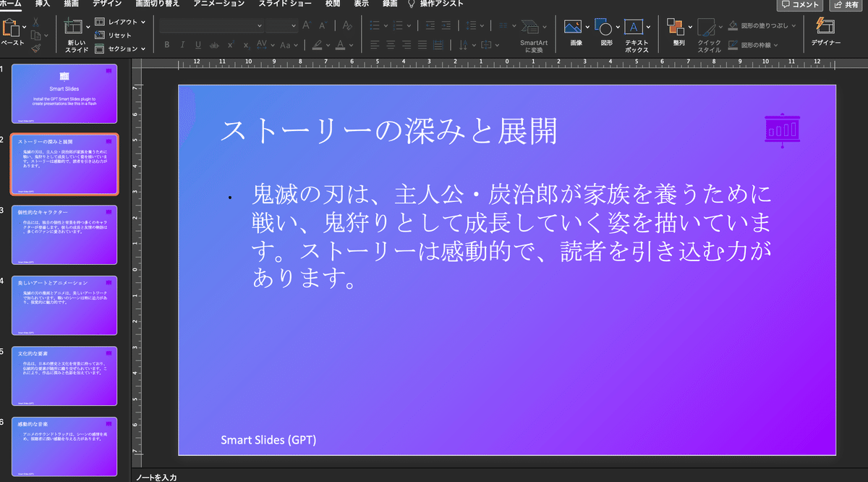Click the 整列 (Arrange) icon
This screenshot has height=482, width=868.
coord(676,28)
